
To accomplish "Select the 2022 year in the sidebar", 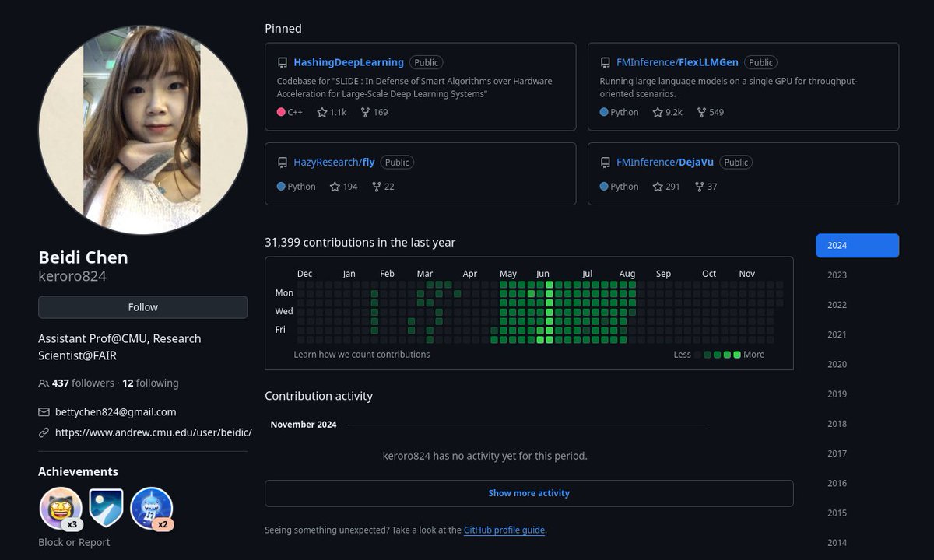I will 836,304.
